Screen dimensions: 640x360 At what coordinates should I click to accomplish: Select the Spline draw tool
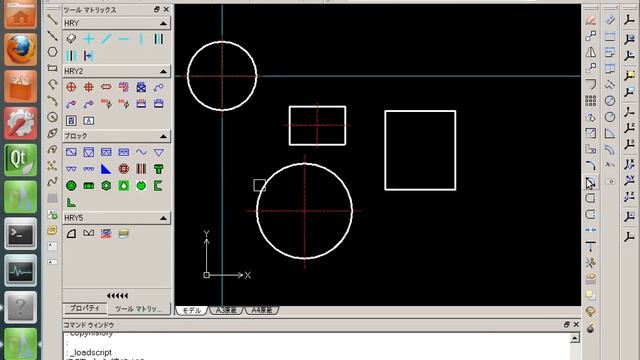[52, 182]
